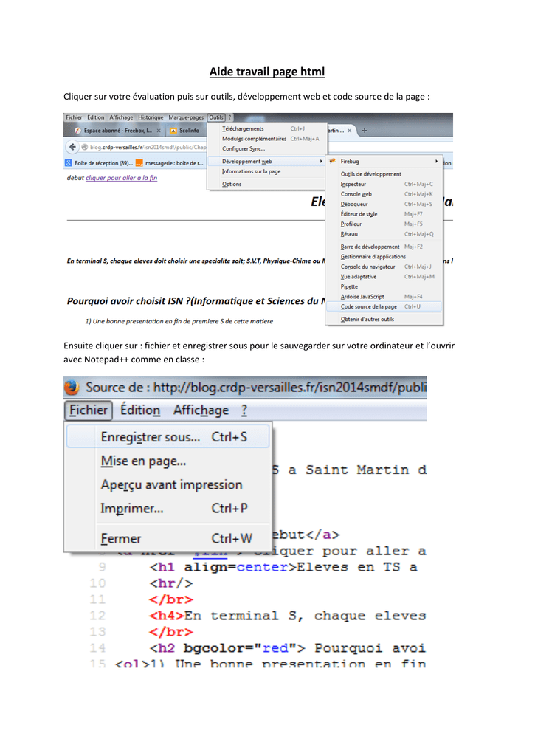The width and height of the screenshot is (535, 756).
Task: Click the Firefox logo in Source window title
Action: [x=72, y=387]
